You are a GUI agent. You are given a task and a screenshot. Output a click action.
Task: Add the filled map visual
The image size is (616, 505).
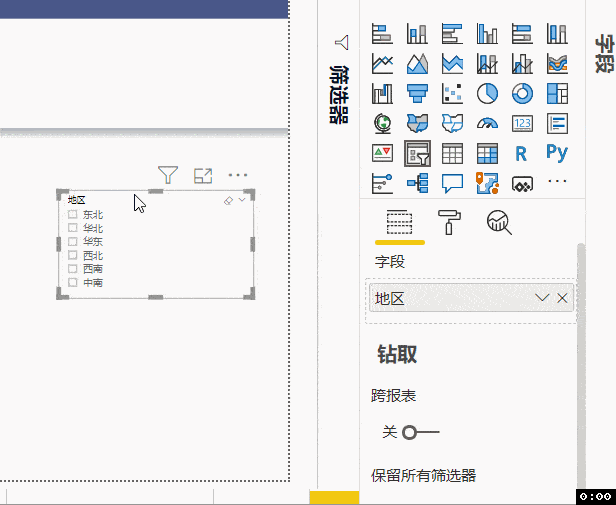tap(417, 123)
